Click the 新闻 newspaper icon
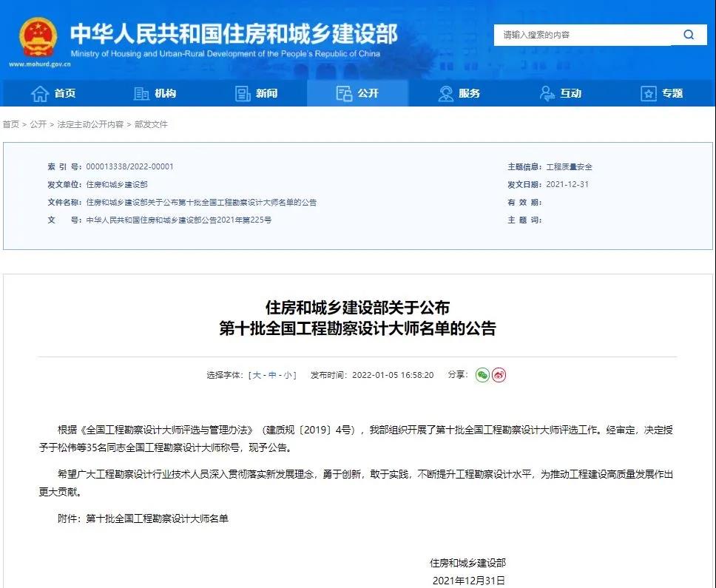Viewport: 716px width, 588px height. pyautogui.click(x=243, y=94)
